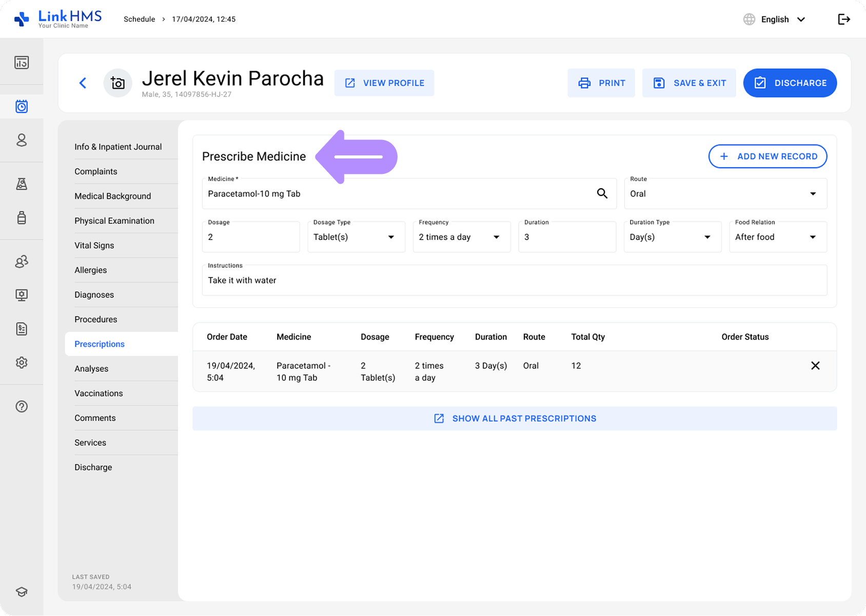
Task: Open the staff group sidebar icon
Action: point(22,262)
